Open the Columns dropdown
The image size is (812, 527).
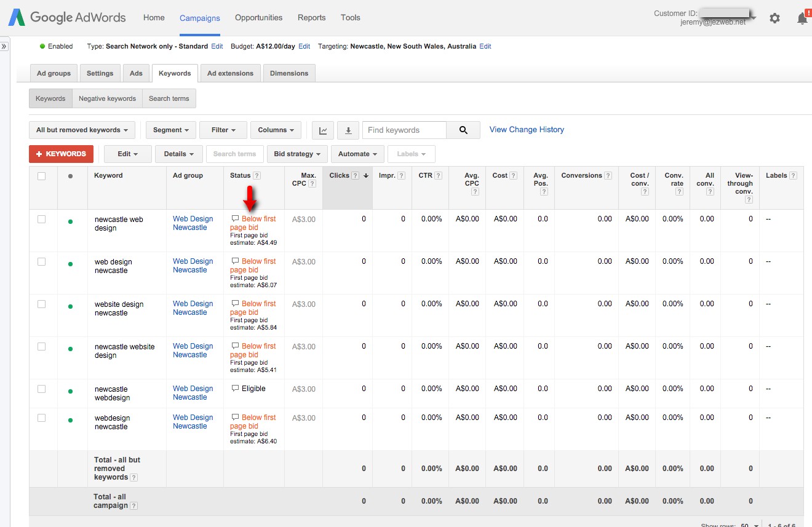tap(275, 130)
